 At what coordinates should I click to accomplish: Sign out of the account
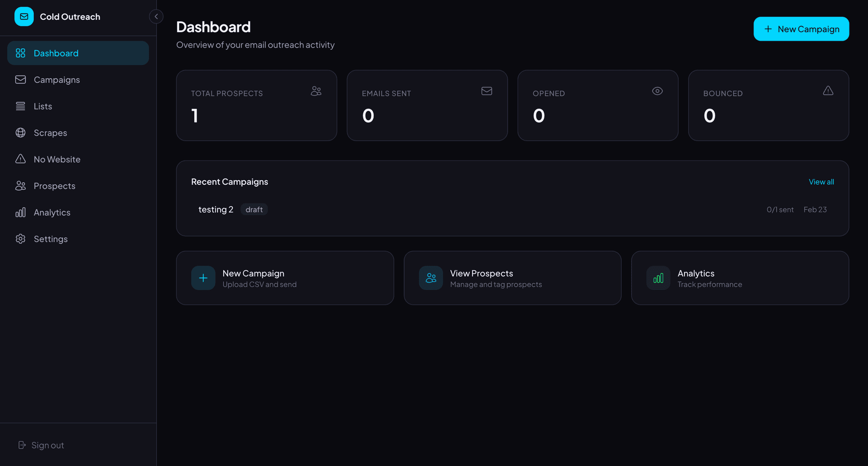(x=41, y=445)
